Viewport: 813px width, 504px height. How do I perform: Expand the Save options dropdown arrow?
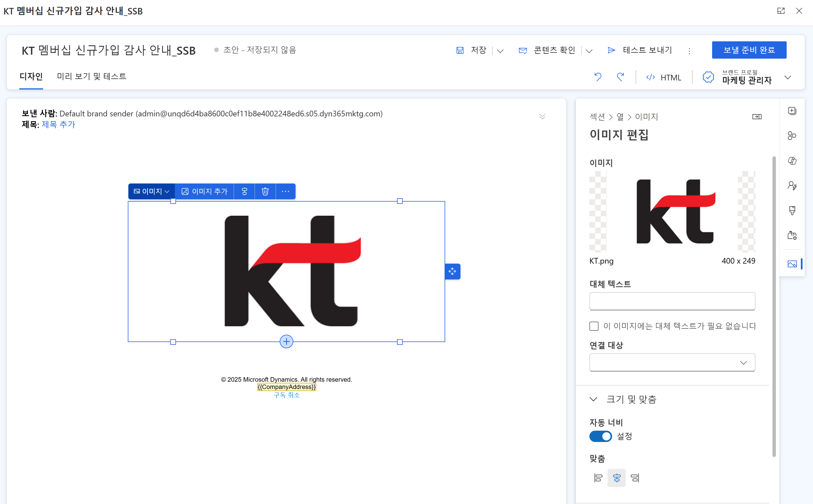coord(500,51)
